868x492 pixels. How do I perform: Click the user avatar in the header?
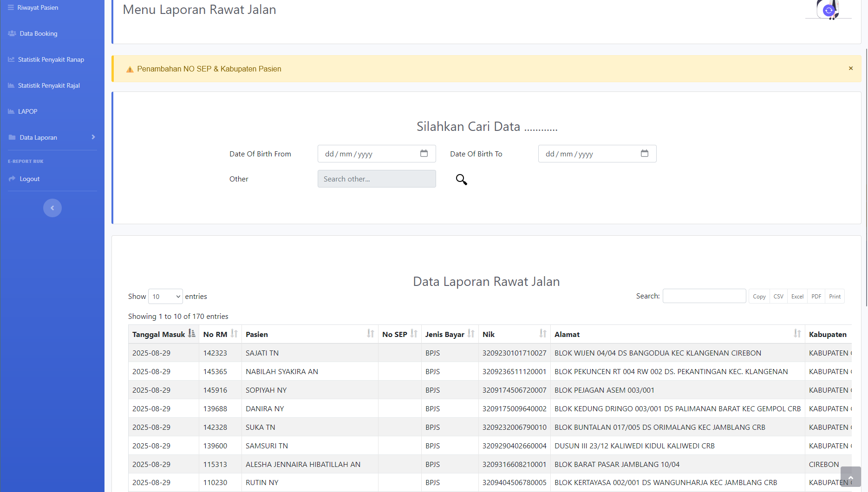click(828, 9)
